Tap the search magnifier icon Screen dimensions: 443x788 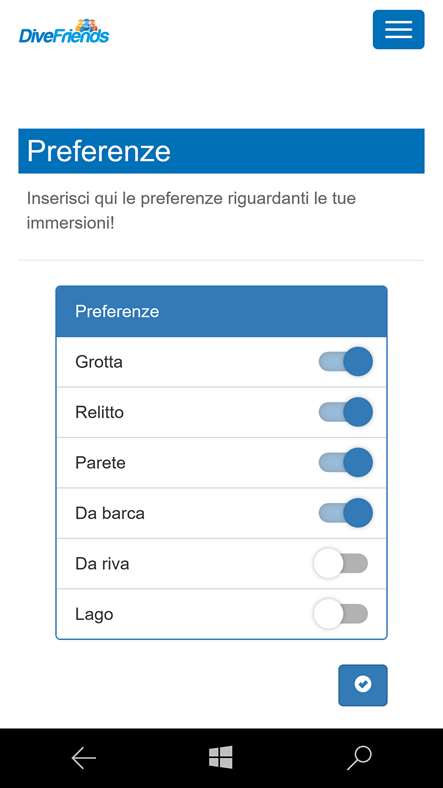[359, 758]
